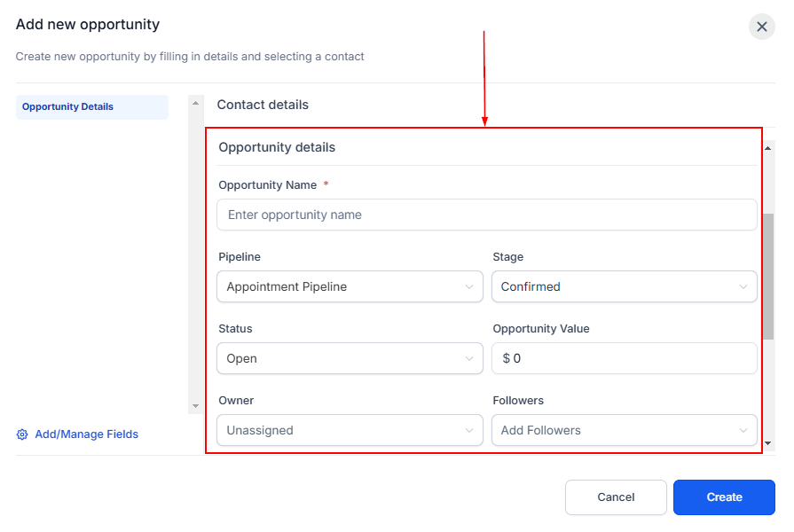This screenshot has width=794, height=532.
Task: Select the Opportunity Details sidebar tab
Action: pos(91,107)
